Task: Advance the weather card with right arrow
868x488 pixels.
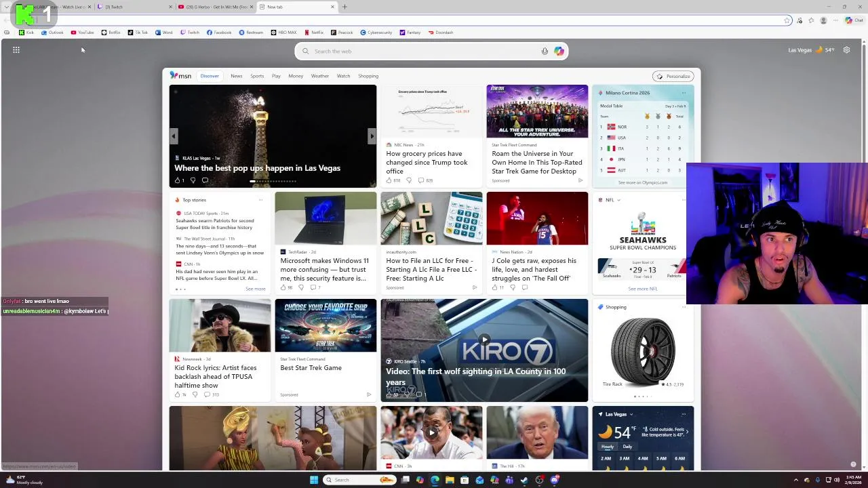Action: 687,432
